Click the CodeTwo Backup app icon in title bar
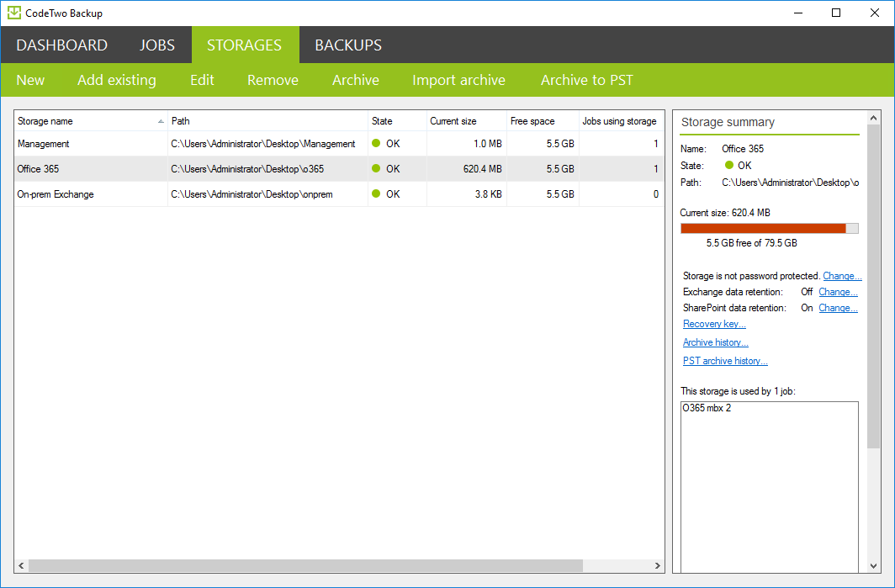The image size is (895, 588). [14, 13]
